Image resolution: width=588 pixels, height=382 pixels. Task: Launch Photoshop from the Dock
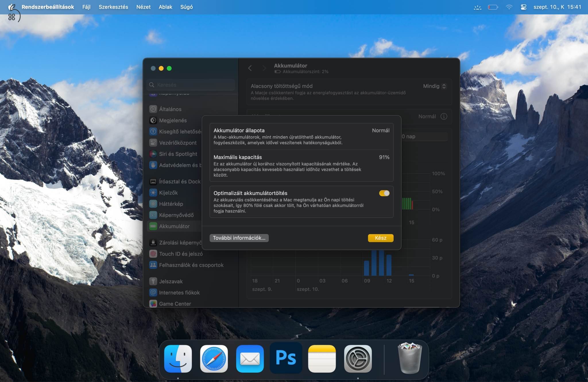pyautogui.click(x=286, y=358)
